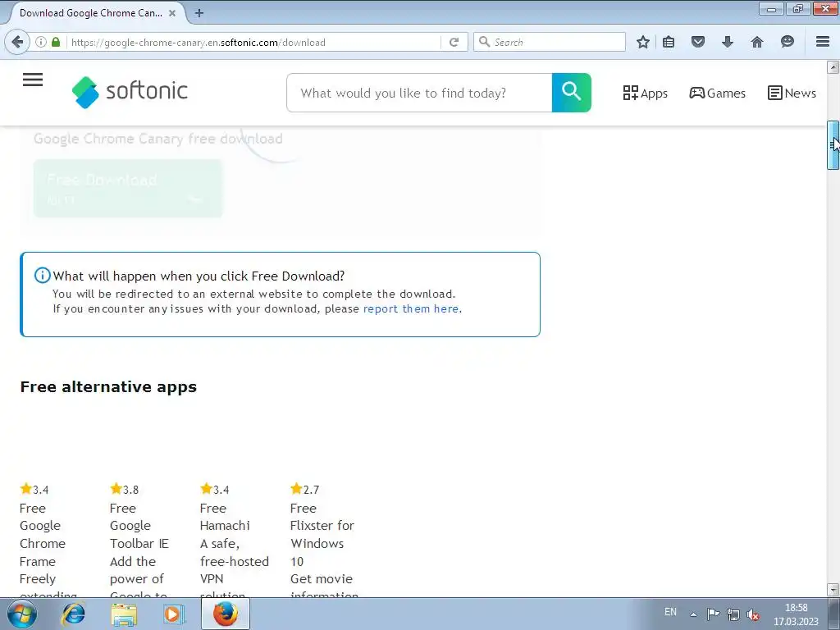Show hidden tray icons arrow
Screen dimensions: 840x630
(693, 614)
